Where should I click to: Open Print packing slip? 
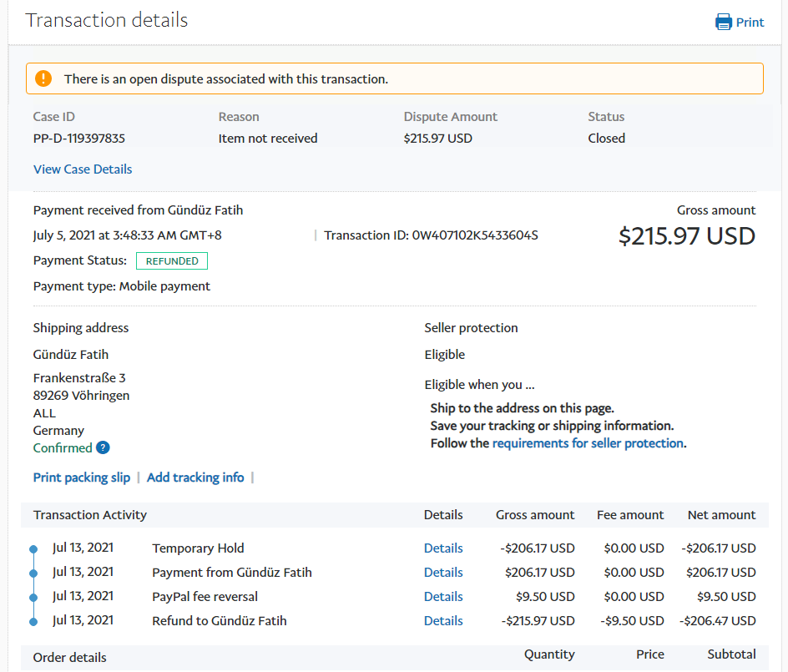82,477
